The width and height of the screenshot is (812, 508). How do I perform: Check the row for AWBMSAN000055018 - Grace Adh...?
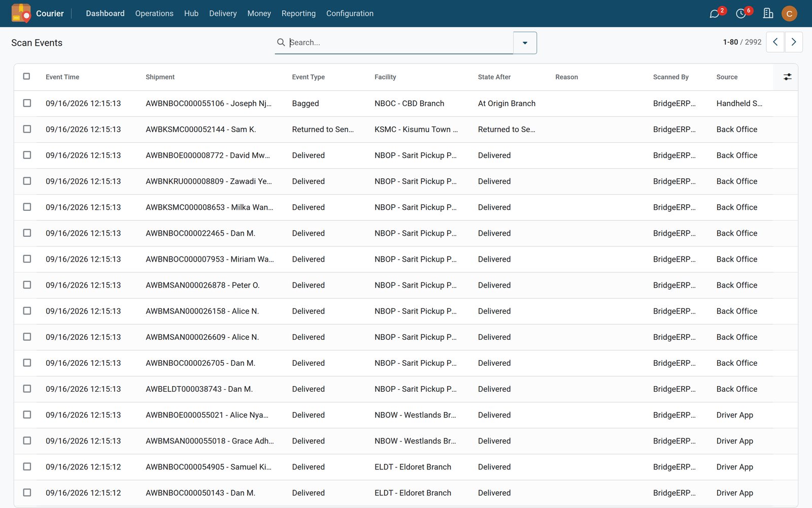coord(27,440)
